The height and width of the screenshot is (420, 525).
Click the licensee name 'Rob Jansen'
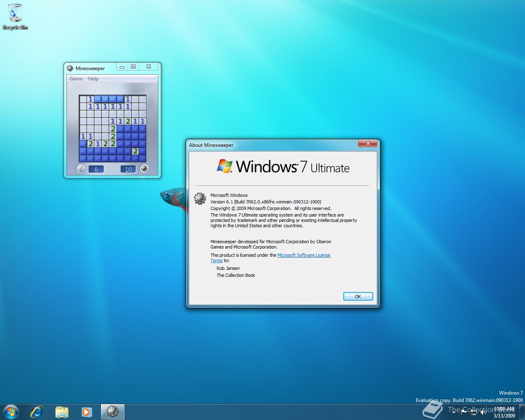[x=228, y=268]
